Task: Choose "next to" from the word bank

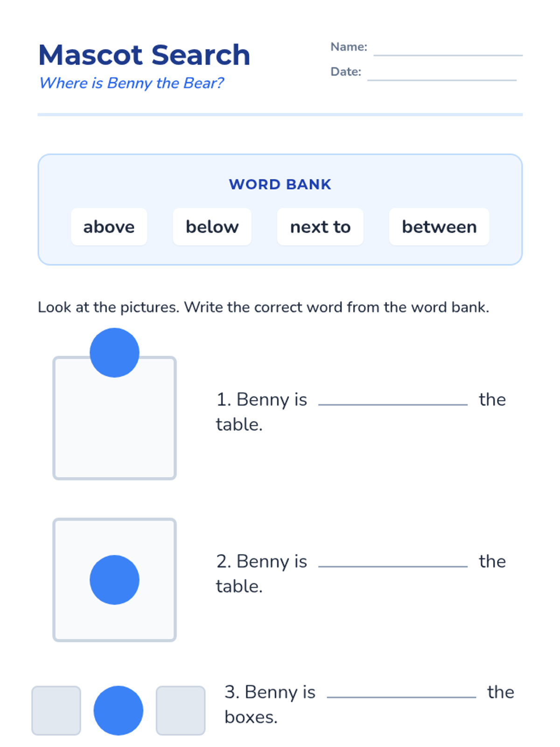Action: tap(320, 227)
